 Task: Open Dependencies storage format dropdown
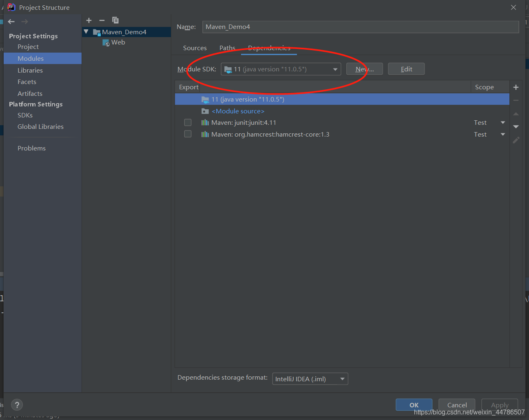310,379
